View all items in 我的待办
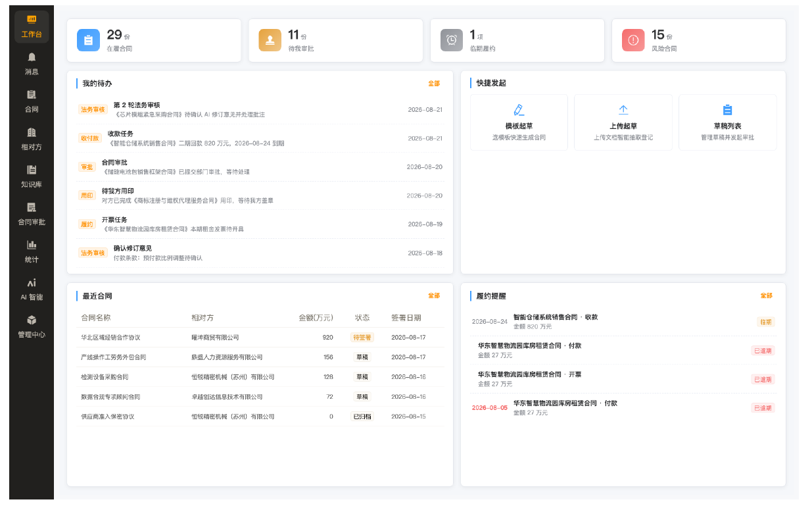The height and width of the screenshot is (510, 812). [434, 84]
